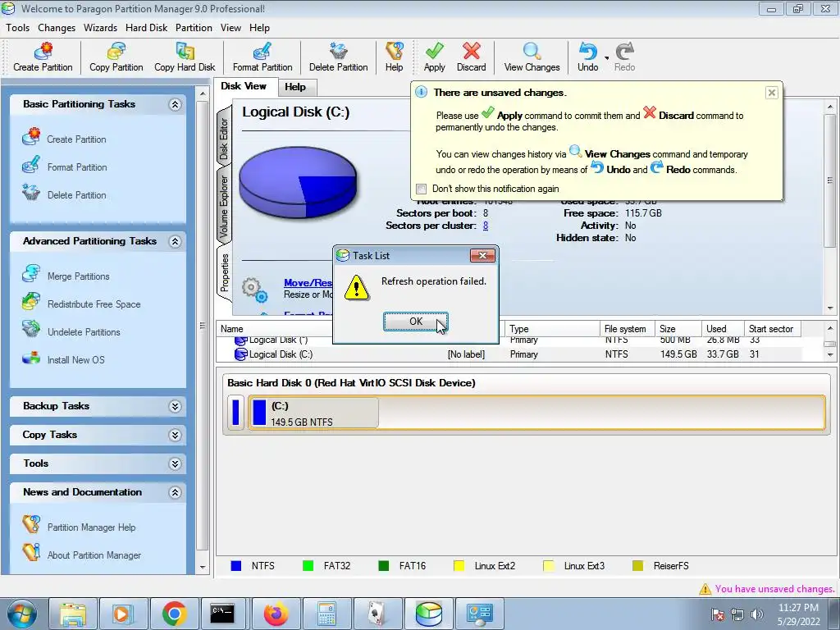Click the Windows Start button
This screenshot has width=840, height=630.
(22, 614)
